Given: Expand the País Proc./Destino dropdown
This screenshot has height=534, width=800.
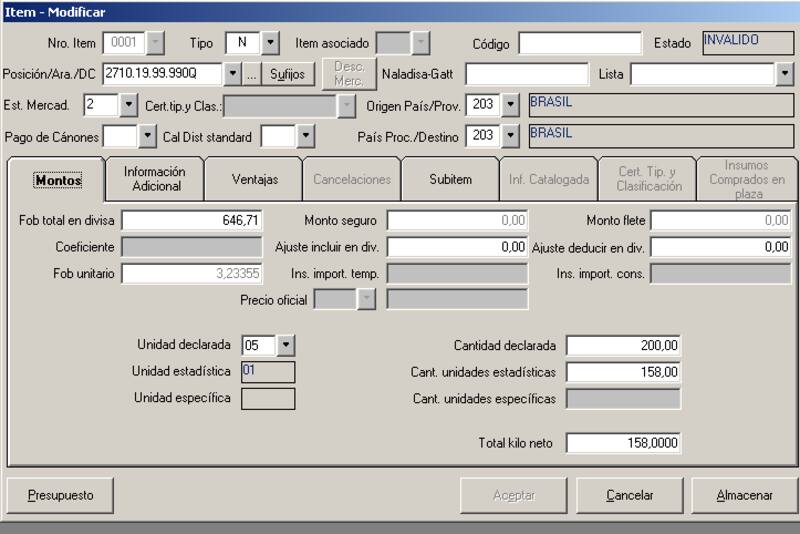Looking at the screenshot, I should [510, 135].
